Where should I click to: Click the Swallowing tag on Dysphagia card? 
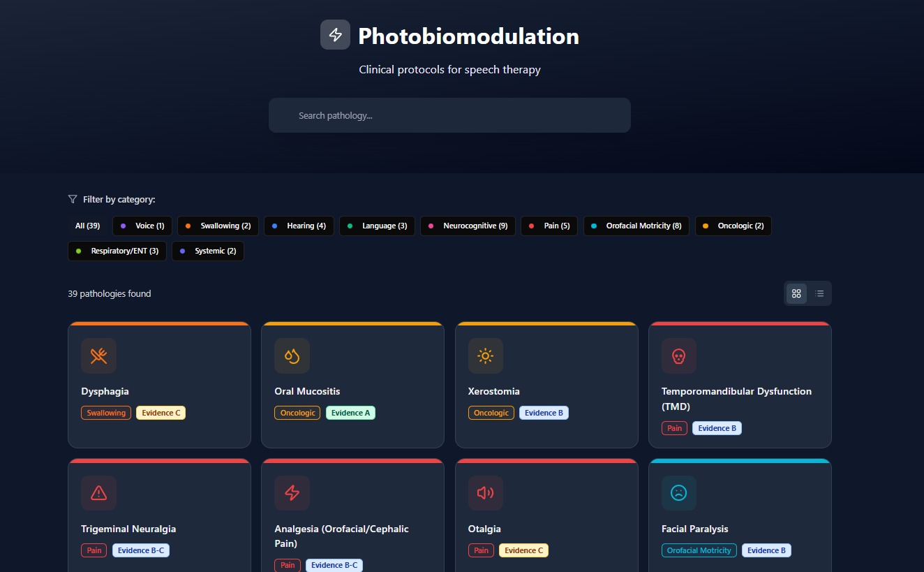(x=106, y=413)
